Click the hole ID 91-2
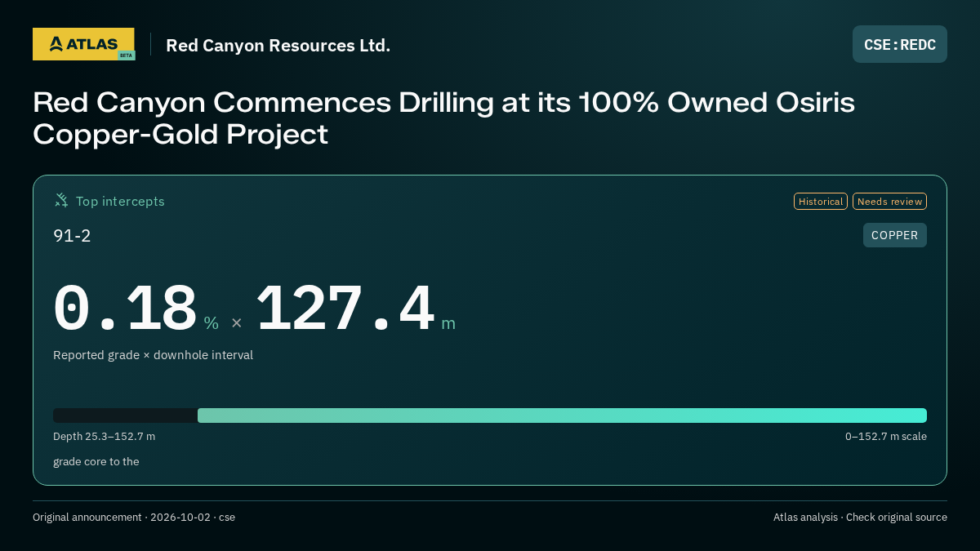This screenshot has width=980, height=551. coord(72,236)
